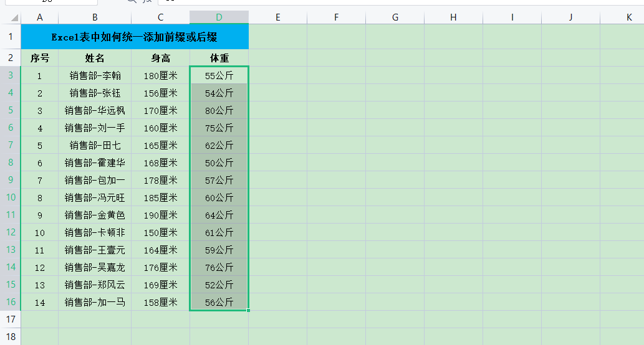This screenshot has width=644, height=345.
Task: Select row 2 header
Action: coord(10,58)
